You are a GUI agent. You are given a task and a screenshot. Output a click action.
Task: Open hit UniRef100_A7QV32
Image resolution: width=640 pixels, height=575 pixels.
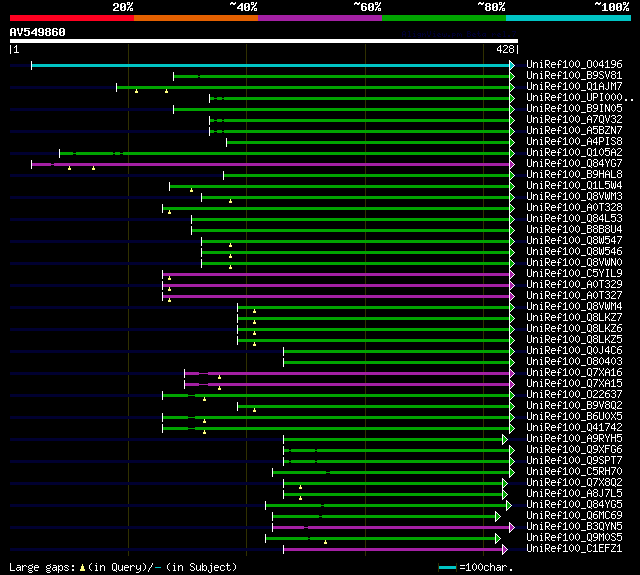click(x=574, y=119)
